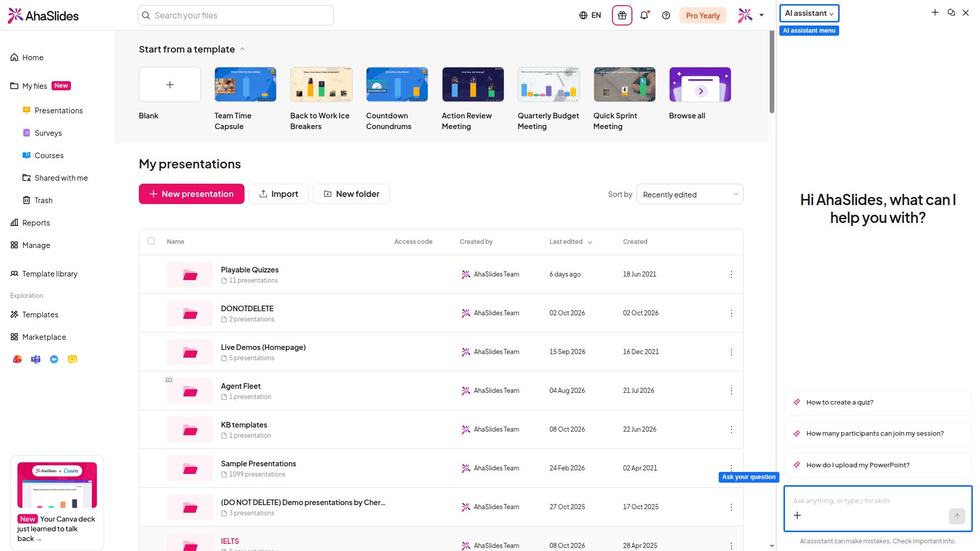
Task: Sort by the Last edited column header
Action: (x=571, y=242)
